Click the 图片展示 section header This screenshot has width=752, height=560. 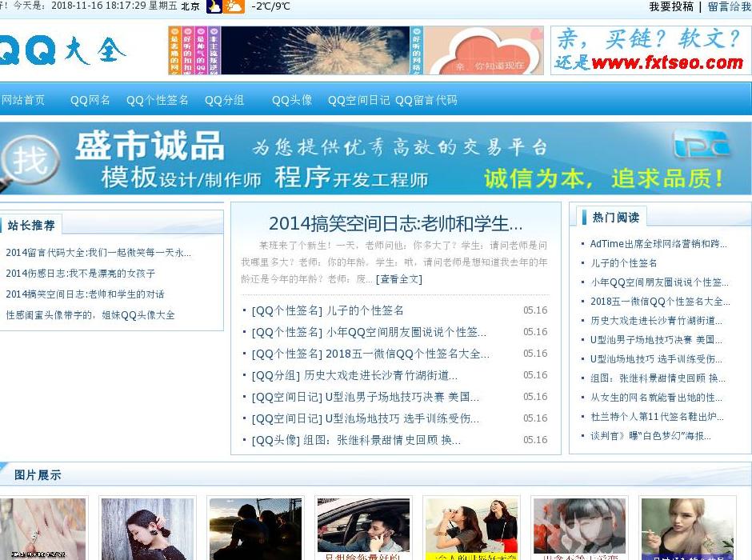pos(38,475)
